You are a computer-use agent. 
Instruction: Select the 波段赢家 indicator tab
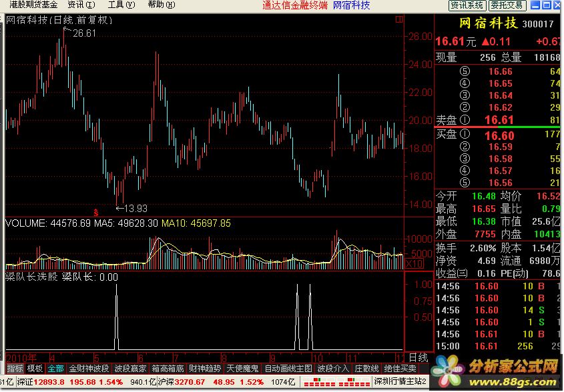click(130, 368)
